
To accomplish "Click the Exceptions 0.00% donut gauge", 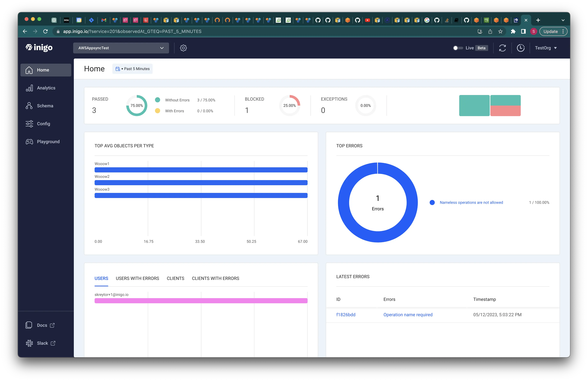I will pos(366,106).
